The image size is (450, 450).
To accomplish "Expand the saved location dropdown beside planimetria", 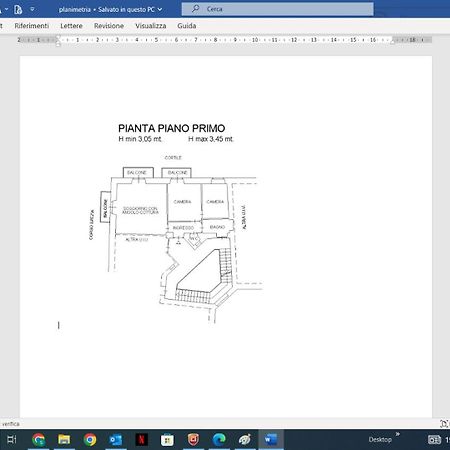I will [x=160, y=9].
